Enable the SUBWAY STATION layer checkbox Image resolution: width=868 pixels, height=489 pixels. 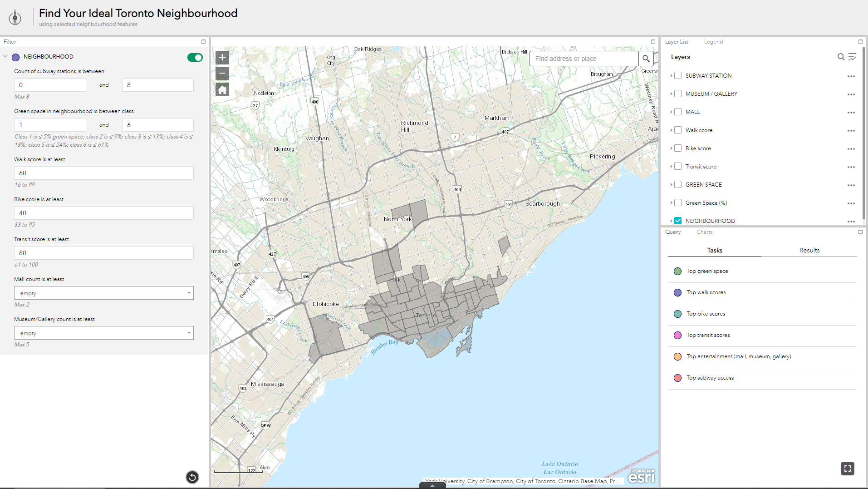point(678,75)
